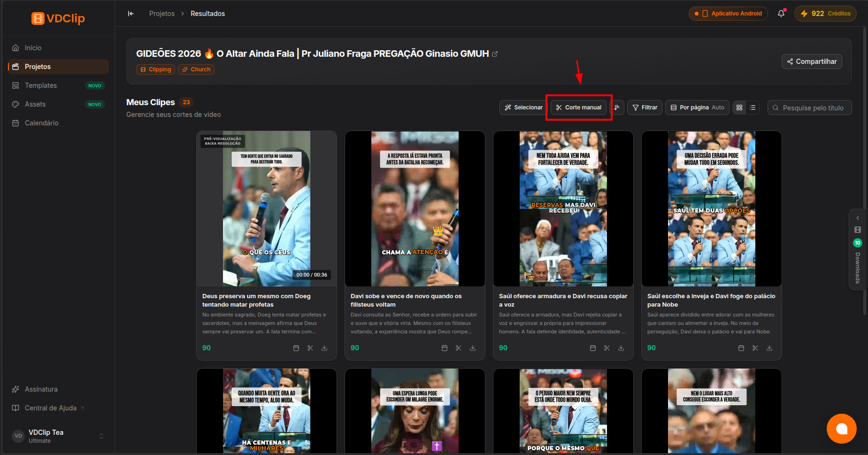Open the 922 Créditos badge
Image resolution: width=868 pixels, height=455 pixels.
825,14
